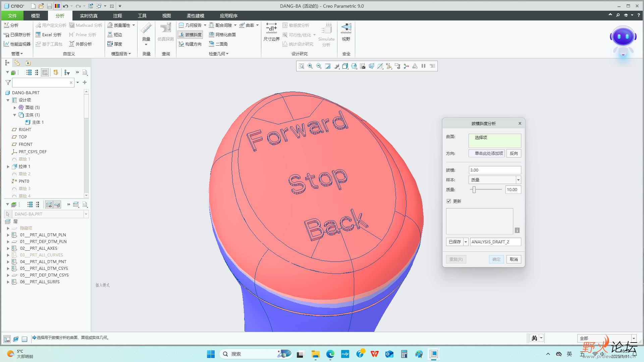This screenshot has height=362, width=644.
Task: Click the Mesh Surface 网格化曲面 tool
Action: 222,35
